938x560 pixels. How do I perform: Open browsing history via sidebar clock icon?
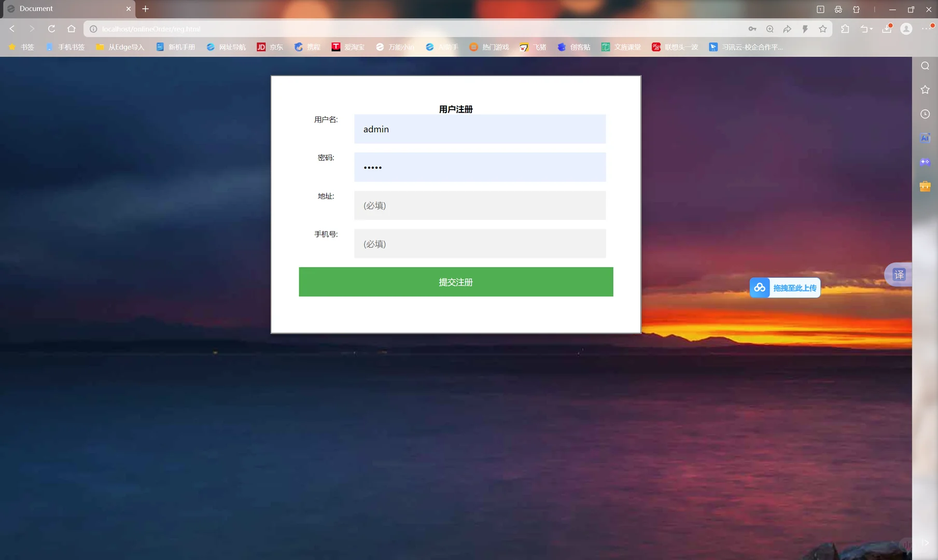925,114
